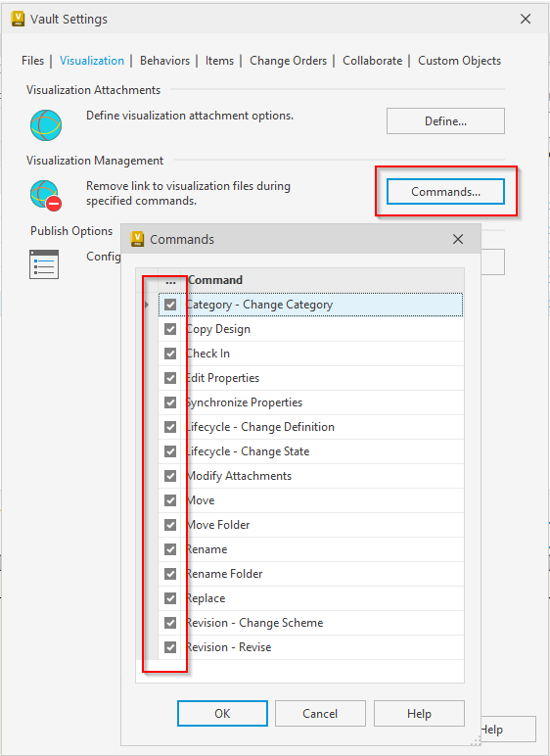Open the Change Orders tab
The width and height of the screenshot is (550, 756).
click(x=289, y=61)
